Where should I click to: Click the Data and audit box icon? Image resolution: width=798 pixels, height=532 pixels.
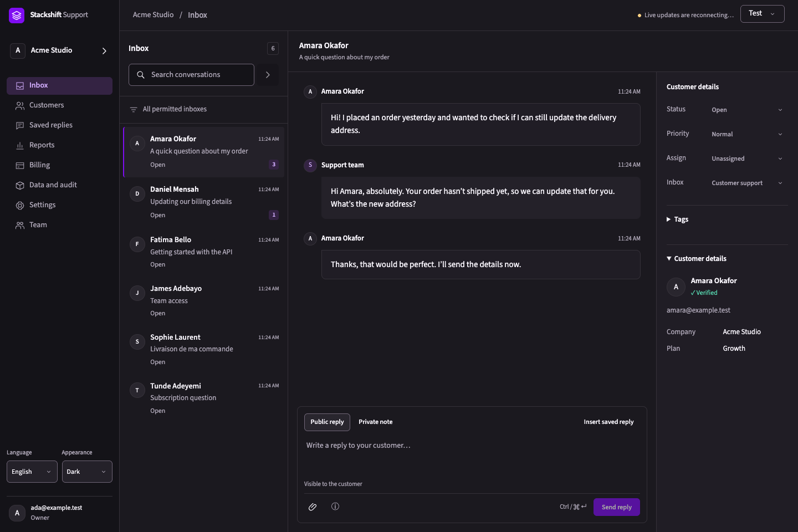tap(20, 185)
